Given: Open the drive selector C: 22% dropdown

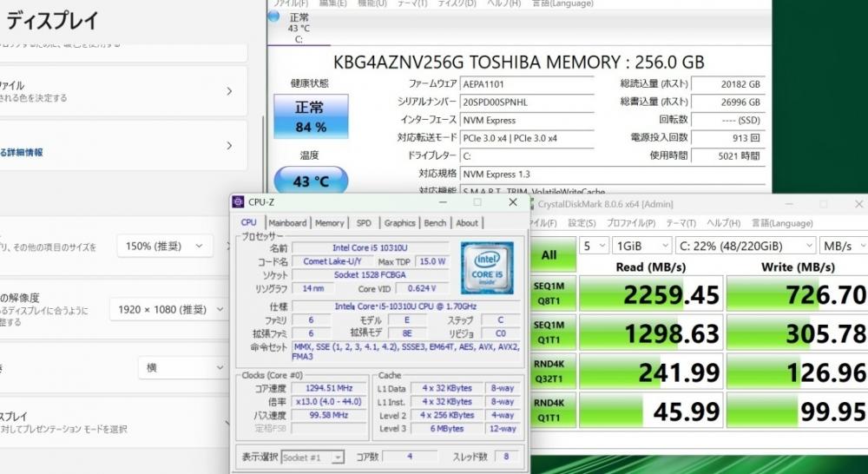Looking at the screenshot, I should click(745, 246).
